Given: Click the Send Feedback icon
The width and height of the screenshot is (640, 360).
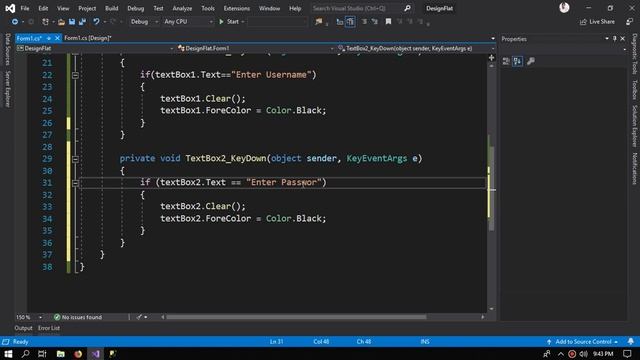Looking at the screenshot, I should (x=629, y=22).
